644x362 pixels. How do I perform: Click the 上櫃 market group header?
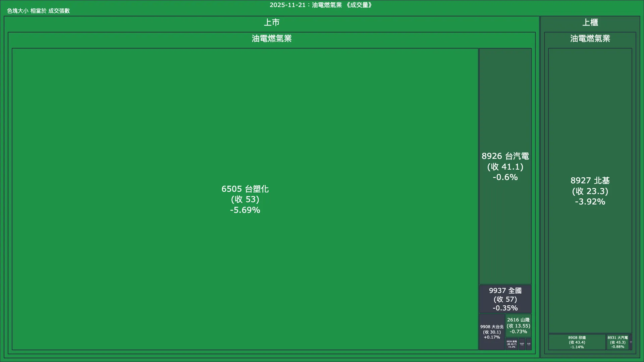tap(590, 22)
